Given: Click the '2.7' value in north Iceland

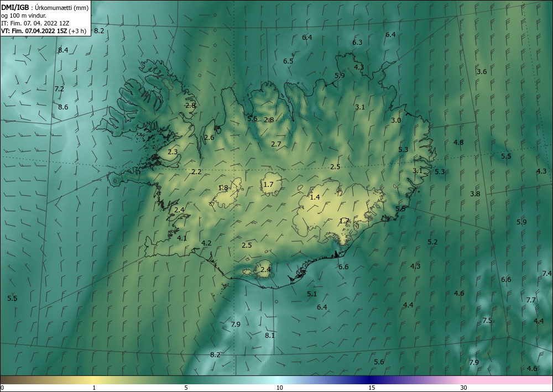Looking at the screenshot, I should coord(276,144).
